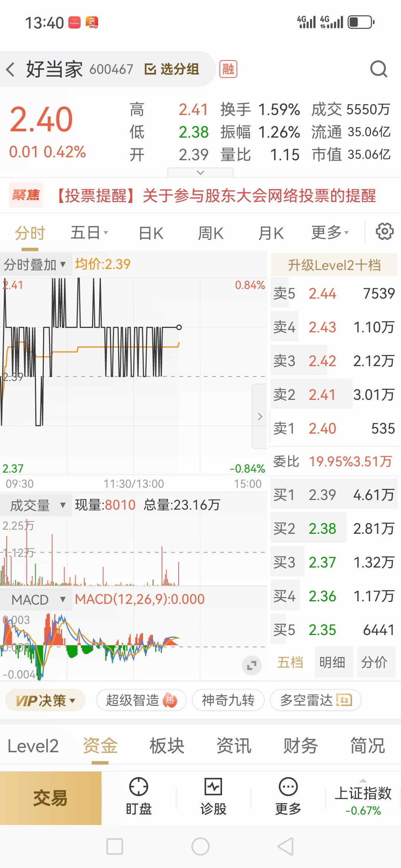Screen dimensions: 401x868
Task: Tap the intraday price line chart
Action: click(134, 376)
